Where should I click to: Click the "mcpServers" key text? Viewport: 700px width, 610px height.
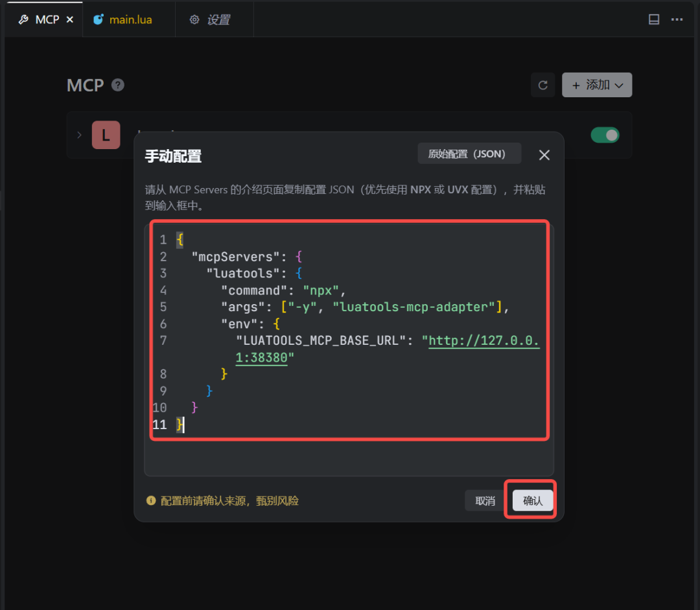[235, 257]
